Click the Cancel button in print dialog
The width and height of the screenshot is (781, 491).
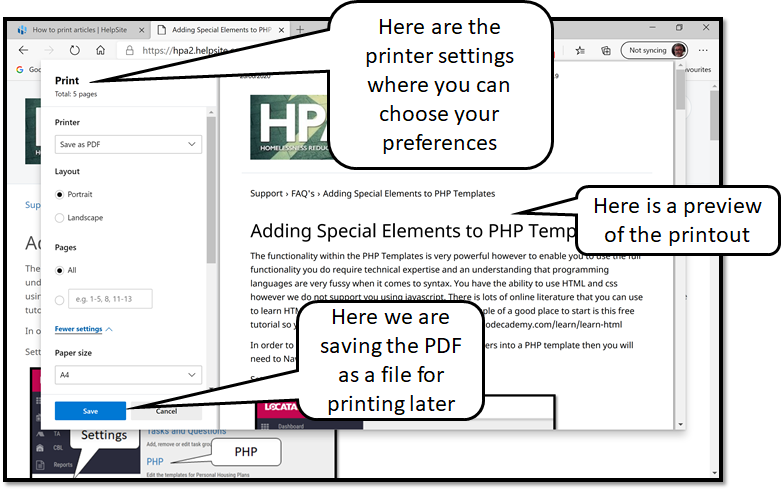[x=166, y=411]
